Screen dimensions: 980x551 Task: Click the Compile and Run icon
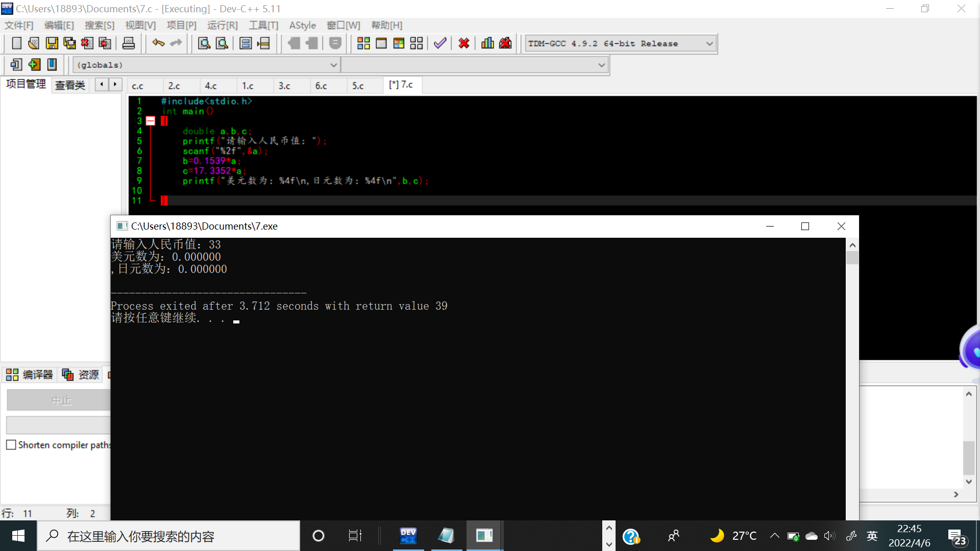[399, 43]
